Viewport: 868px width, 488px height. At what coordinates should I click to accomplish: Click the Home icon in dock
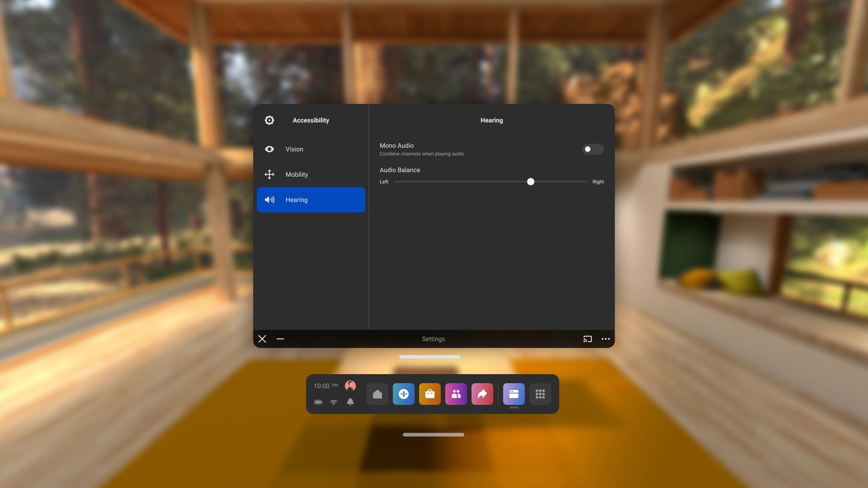click(377, 394)
